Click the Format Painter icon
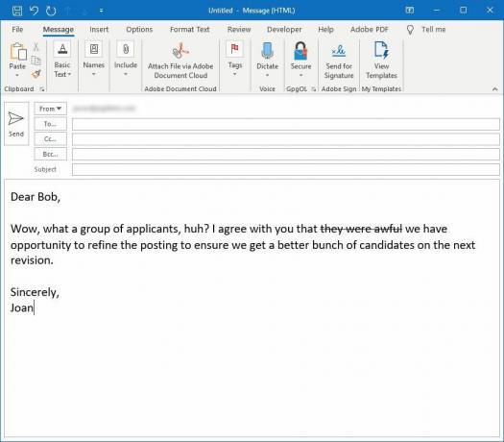The height and width of the screenshot is (442, 504). pos(36,74)
